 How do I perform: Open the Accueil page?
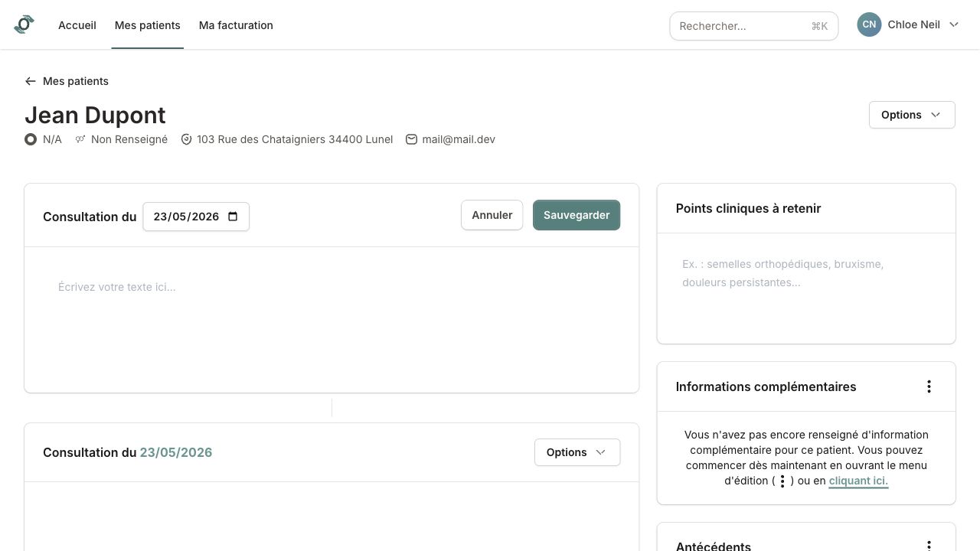pos(77,25)
